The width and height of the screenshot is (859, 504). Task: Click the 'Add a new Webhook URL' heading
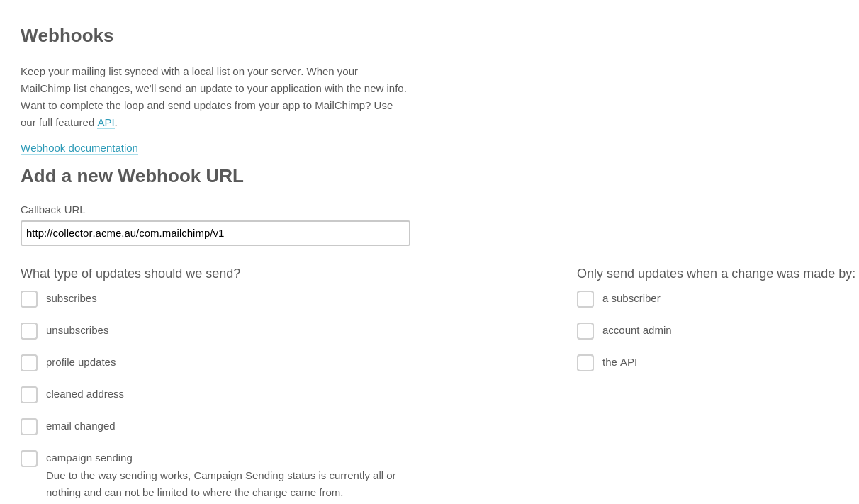tap(132, 176)
